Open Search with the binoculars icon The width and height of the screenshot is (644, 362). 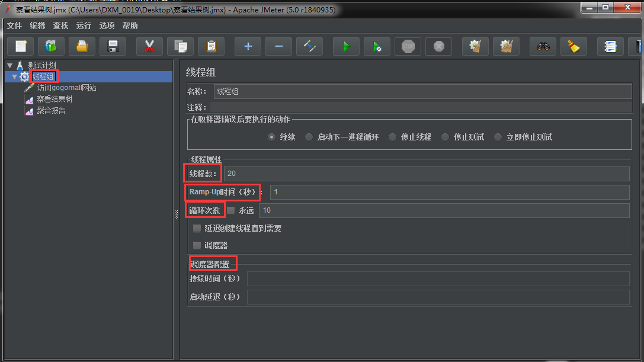(543, 46)
